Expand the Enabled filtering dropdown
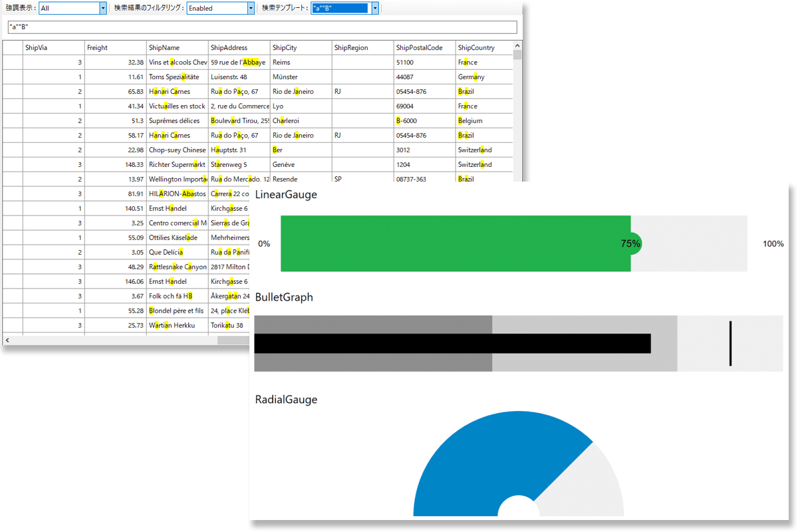Image resolution: width=798 pixels, height=532 pixels. click(x=251, y=8)
